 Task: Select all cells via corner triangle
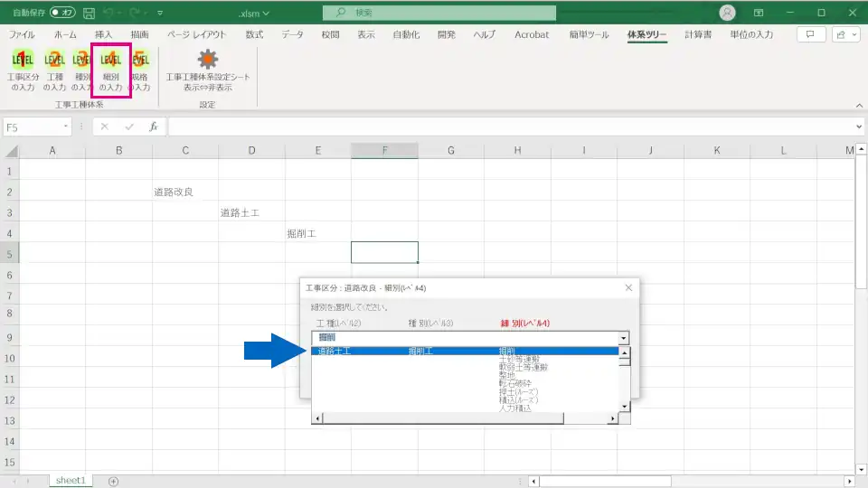11,151
